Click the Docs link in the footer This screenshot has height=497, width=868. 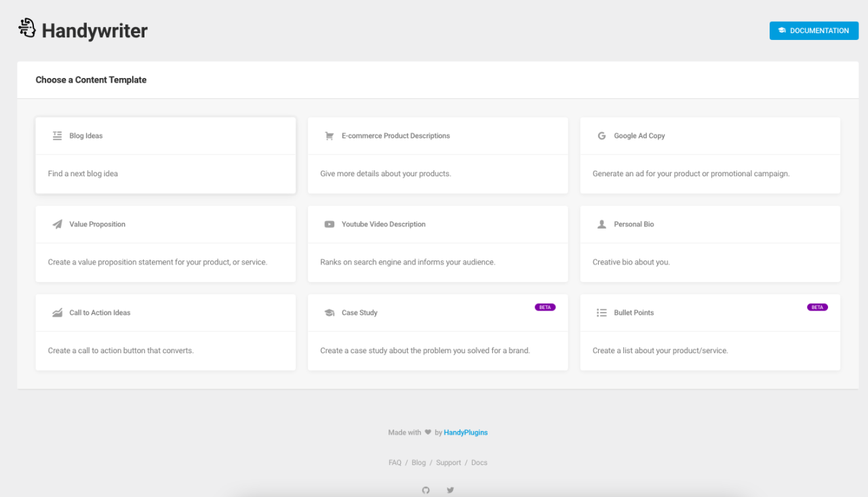(x=479, y=462)
